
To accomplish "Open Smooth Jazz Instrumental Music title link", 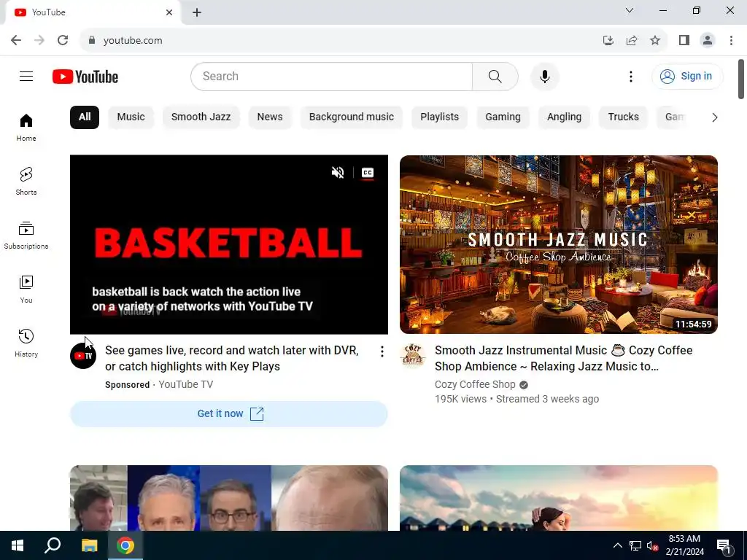I will pyautogui.click(x=564, y=358).
